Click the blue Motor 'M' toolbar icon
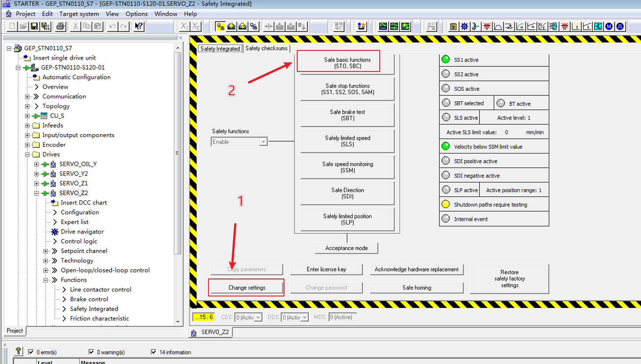 (609, 27)
